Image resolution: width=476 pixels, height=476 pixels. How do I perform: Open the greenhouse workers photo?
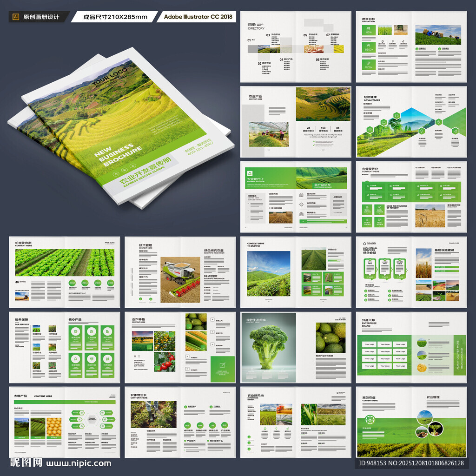tap(269, 134)
